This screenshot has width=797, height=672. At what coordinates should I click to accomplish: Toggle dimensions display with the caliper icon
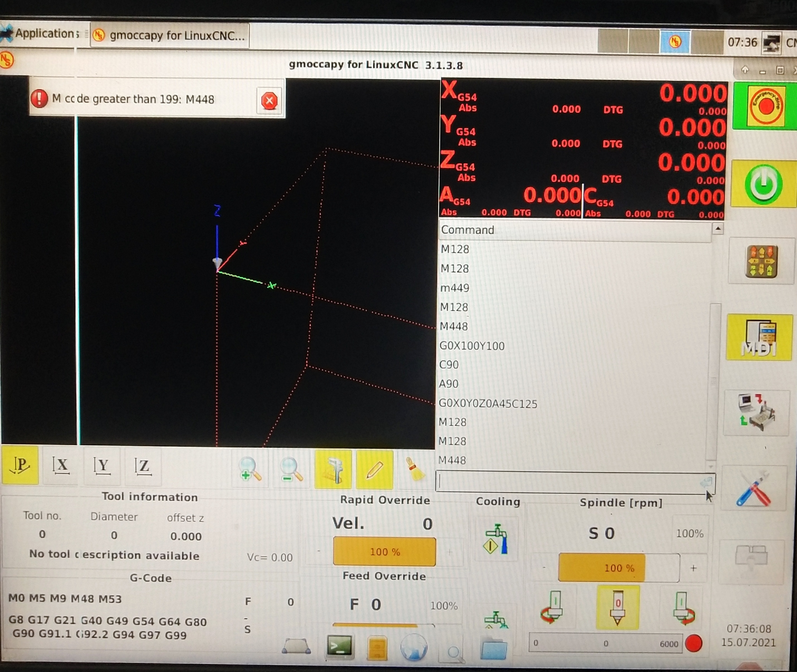(x=333, y=470)
